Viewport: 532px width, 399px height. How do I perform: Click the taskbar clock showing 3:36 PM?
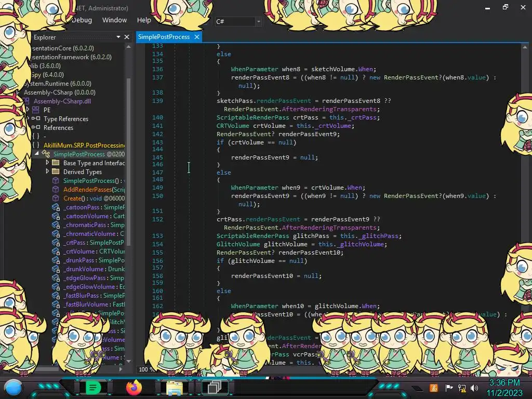[504, 383]
